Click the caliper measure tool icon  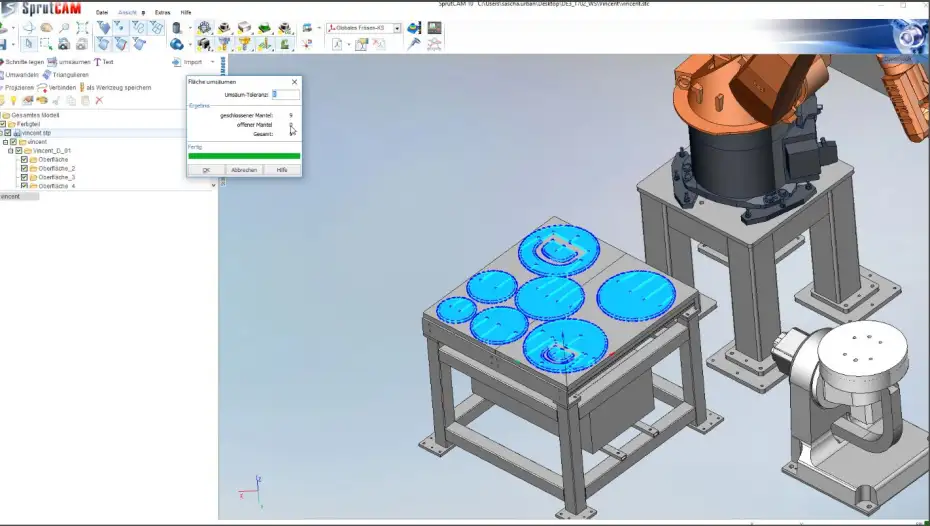pyautogui.click(x=414, y=44)
